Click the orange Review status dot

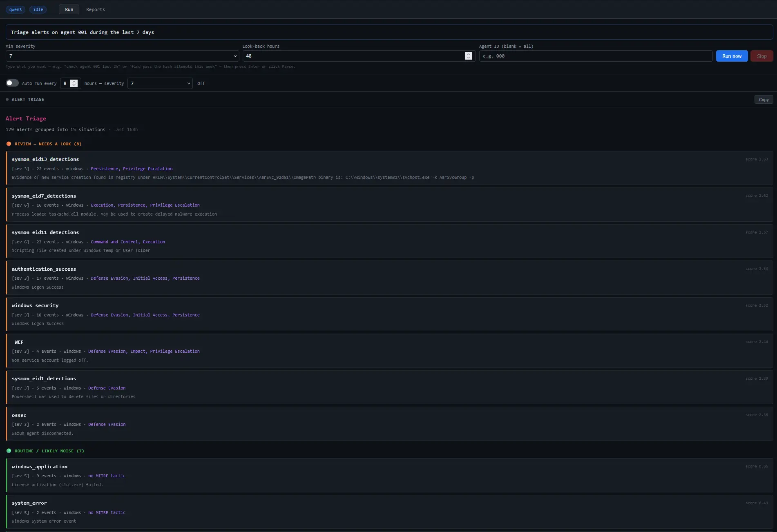9,144
